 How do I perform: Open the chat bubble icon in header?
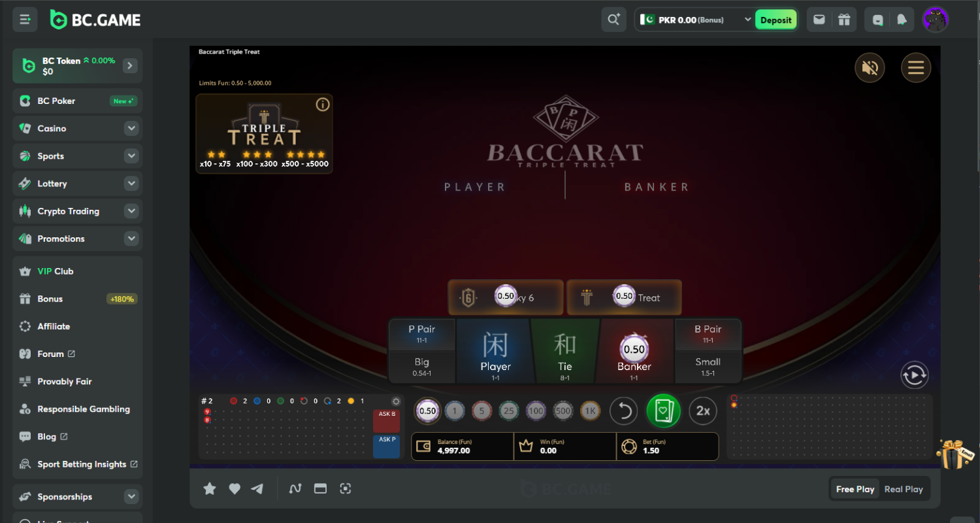click(x=878, y=20)
